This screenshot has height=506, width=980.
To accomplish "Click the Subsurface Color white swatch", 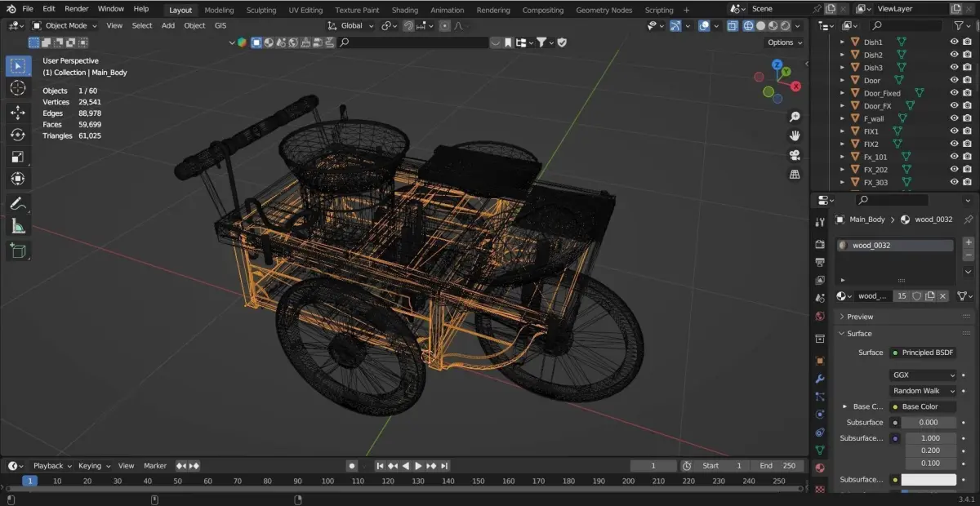I will click(x=929, y=480).
